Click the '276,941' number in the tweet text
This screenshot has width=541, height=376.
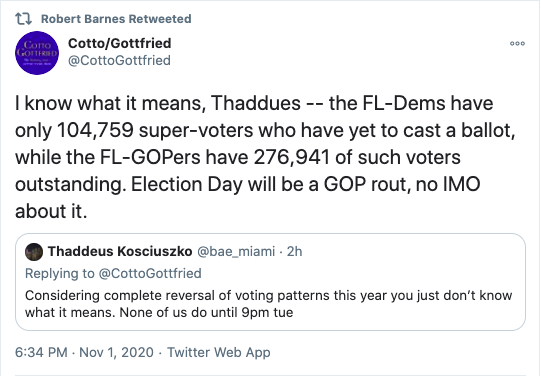(x=292, y=157)
